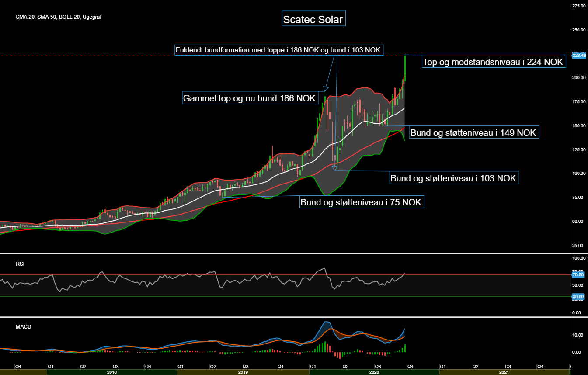Click the 2018 year label on time axis
The width and height of the screenshot is (588, 375).
111,372
